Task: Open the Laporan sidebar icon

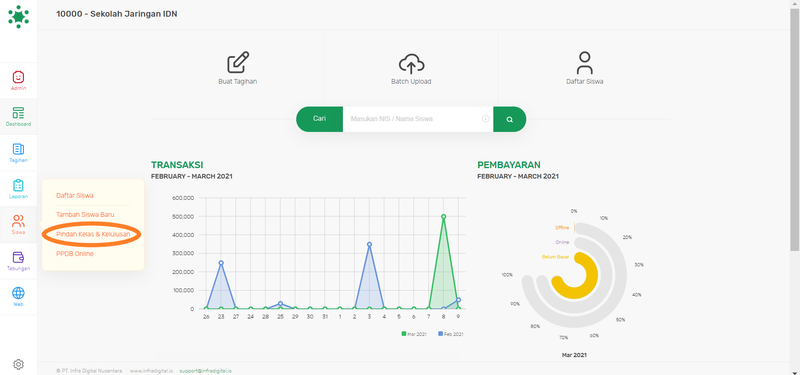Action: point(18,189)
